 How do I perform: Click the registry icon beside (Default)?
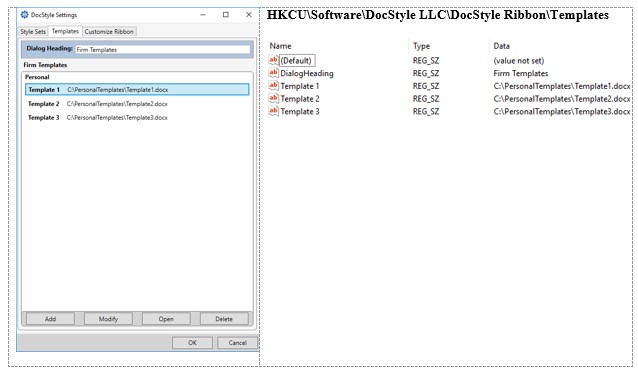coord(273,60)
